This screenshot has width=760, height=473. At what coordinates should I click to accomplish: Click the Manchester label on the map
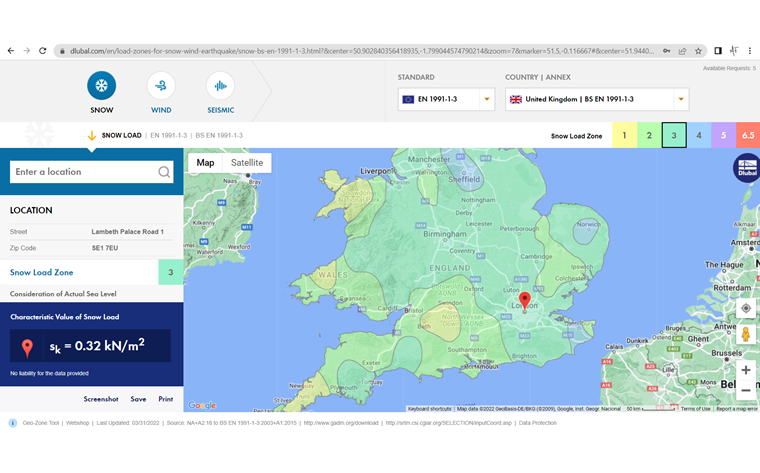click(429, 159)
